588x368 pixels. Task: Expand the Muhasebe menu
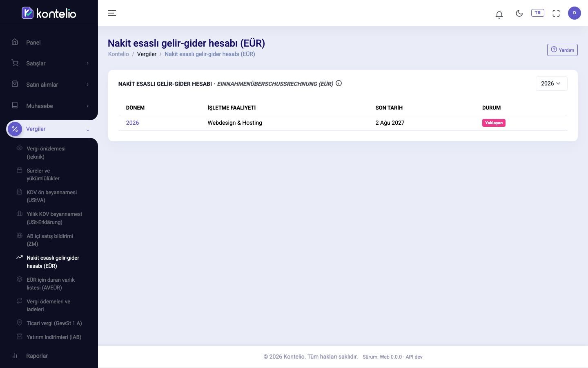pos(49,106)
